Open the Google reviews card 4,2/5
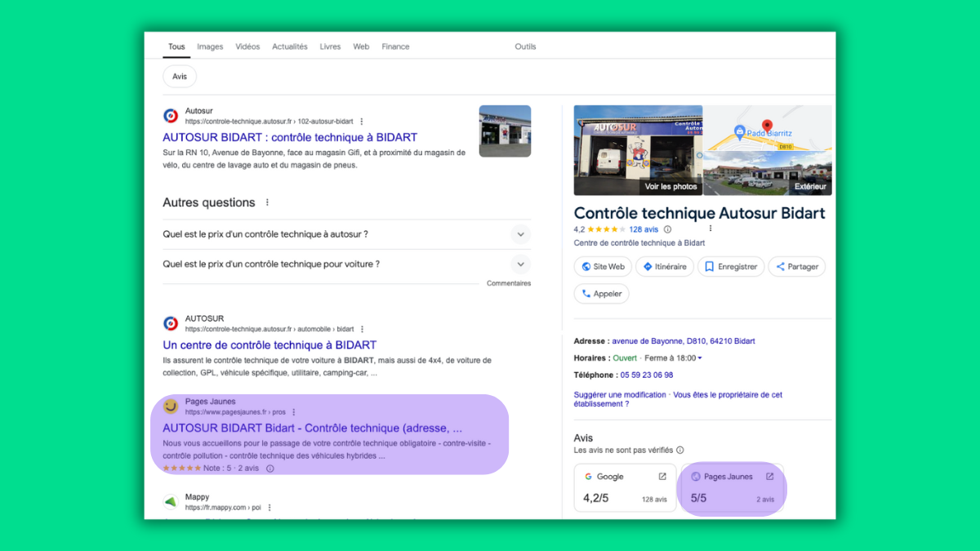Viewport: 980px width, 551px height. click(626, 487)
